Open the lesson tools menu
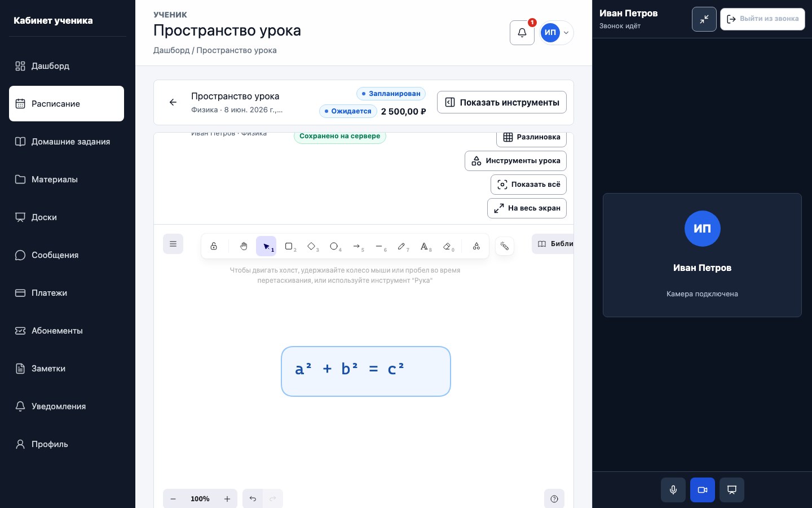812x508 pixels. pos(515,161)
